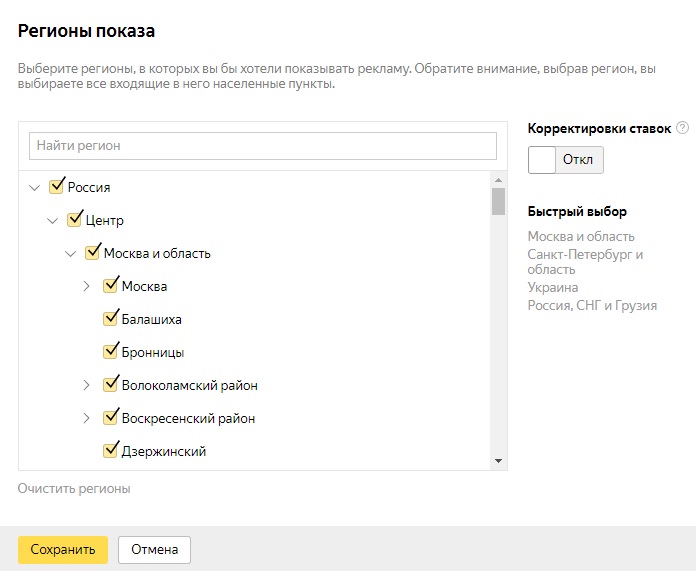Click the scrollbar up arrow
696x571 pixels.
(498, 180)
